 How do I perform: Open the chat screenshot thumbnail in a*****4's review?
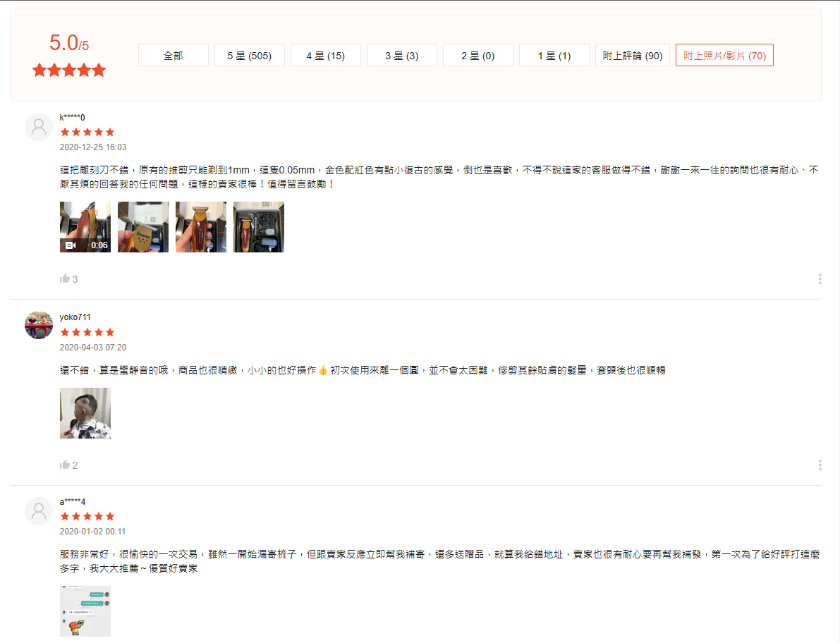pos(85,611)
